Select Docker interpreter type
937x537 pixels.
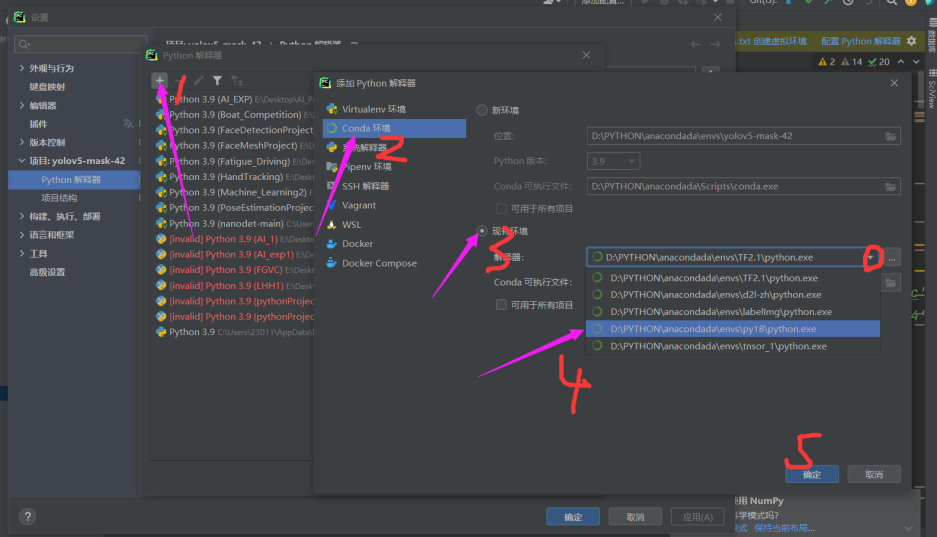(x=394, y=244)
